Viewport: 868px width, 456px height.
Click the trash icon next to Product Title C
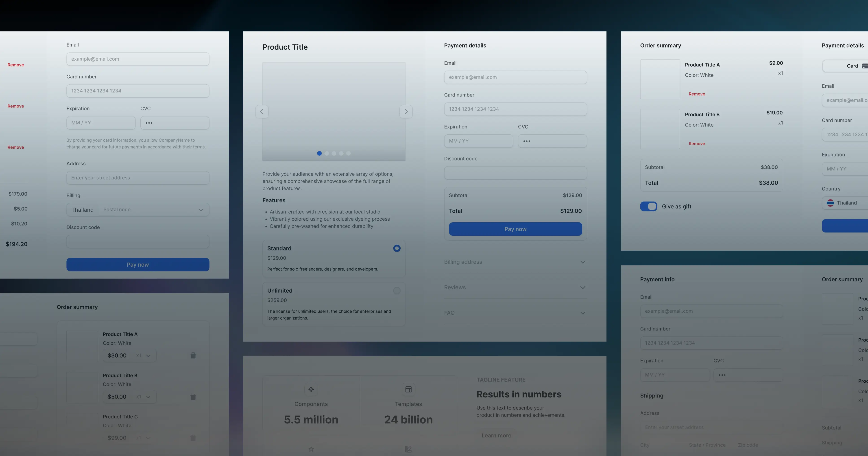193,438
